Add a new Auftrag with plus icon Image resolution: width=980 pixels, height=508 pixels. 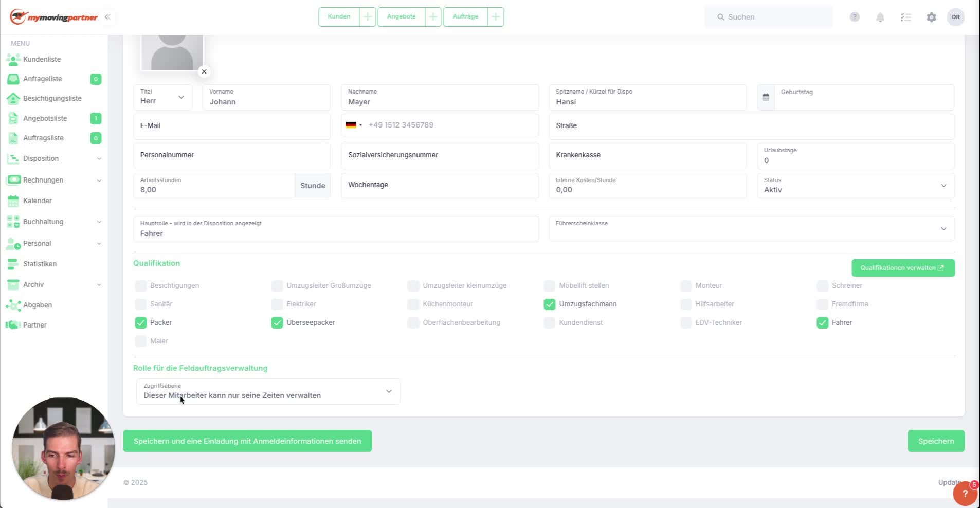(x=496, y=17)
